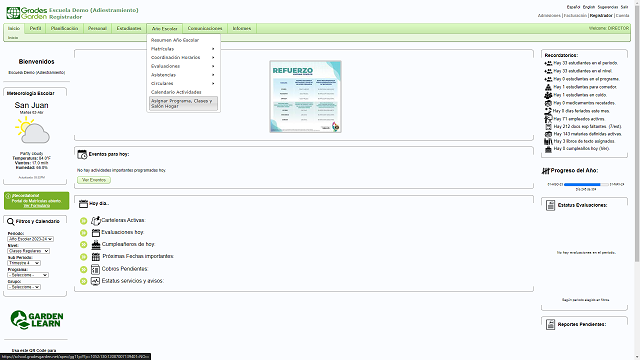
Task: Open the Comunicaciones tab
Action: (205, 29)
